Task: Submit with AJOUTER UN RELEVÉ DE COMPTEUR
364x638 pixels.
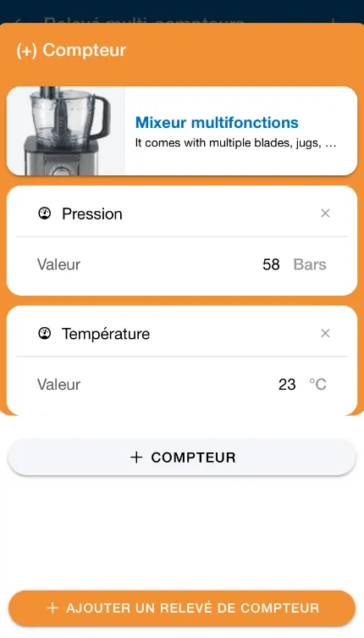Action: (x=182, y=608)
